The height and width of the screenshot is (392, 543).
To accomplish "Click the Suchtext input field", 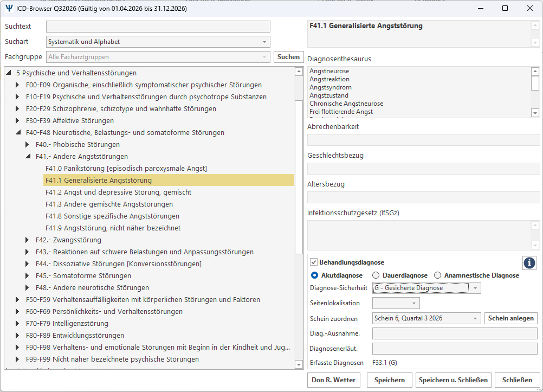I will 158,27.
